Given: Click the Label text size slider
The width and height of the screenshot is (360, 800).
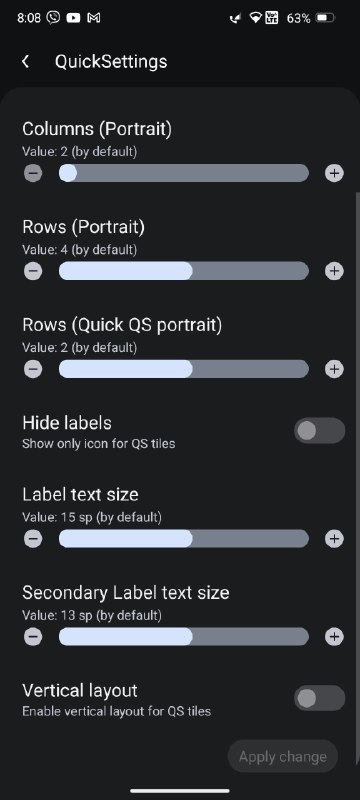Looking at the screenshot, I should 184,539.
